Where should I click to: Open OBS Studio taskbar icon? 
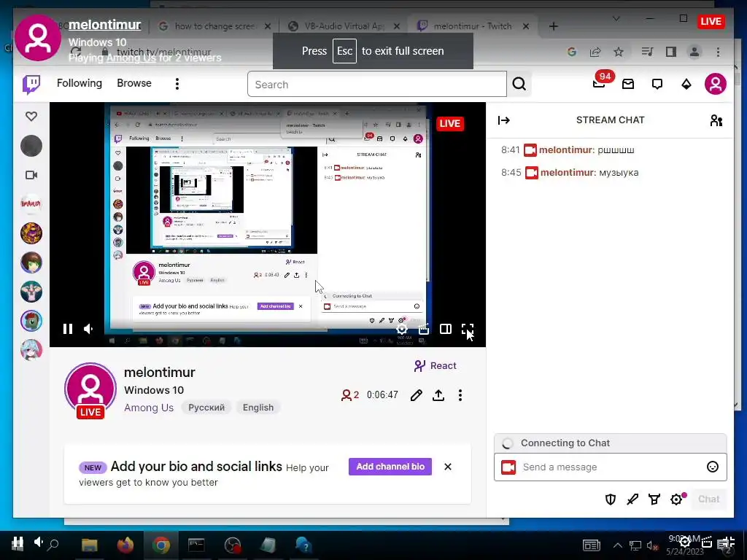pos(233,545)
